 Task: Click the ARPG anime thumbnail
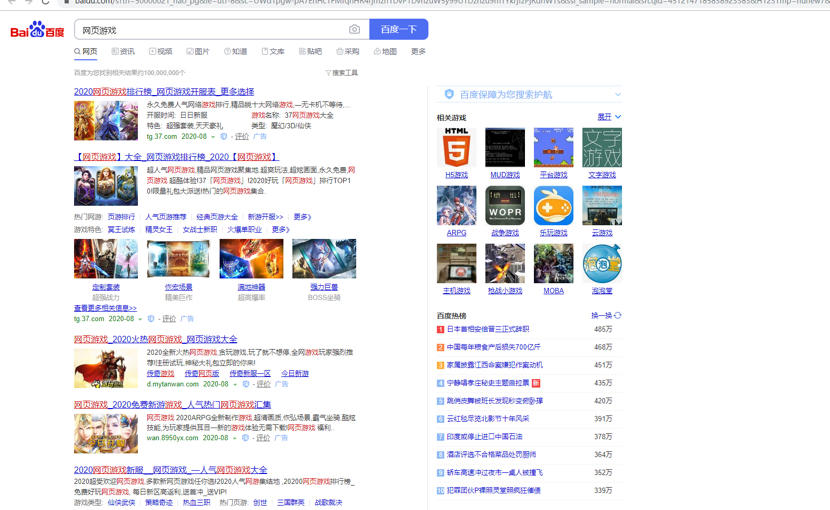click(x=456, y=205)
